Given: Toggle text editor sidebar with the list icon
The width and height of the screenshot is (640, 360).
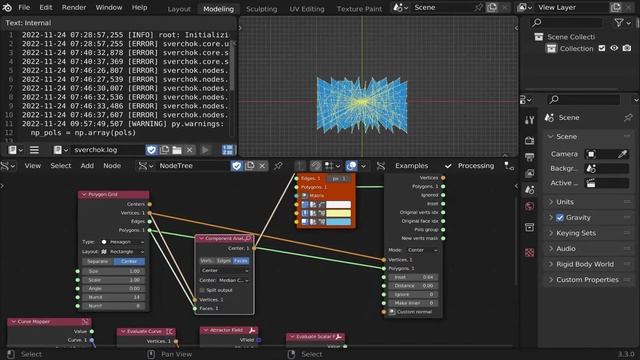Looking at the screenshot, I should (34, 150).
